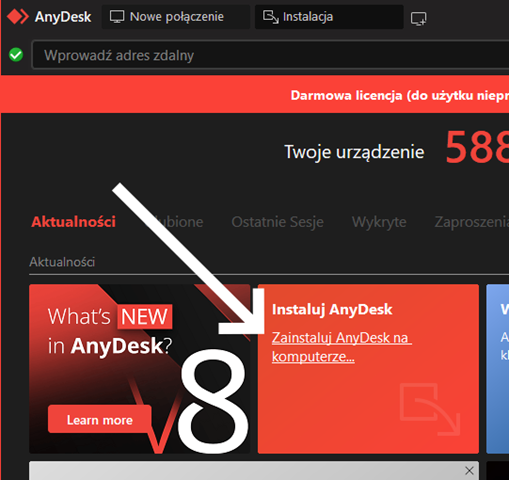
Task: Switch to the Nowe połączenie tab
Action: coord(176,17)
